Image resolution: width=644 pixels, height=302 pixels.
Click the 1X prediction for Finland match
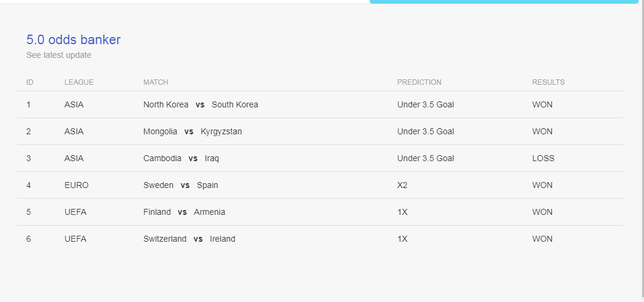click(x=402, y=212)
